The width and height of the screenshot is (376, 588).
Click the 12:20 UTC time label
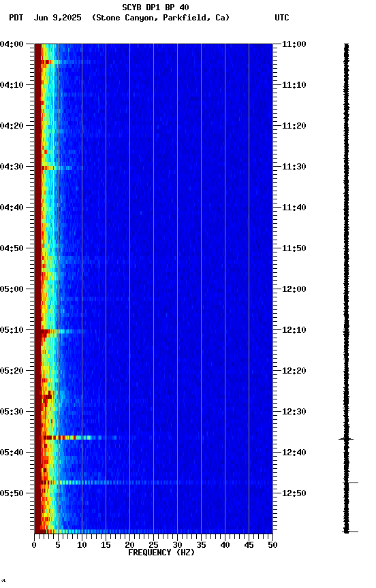294,371
